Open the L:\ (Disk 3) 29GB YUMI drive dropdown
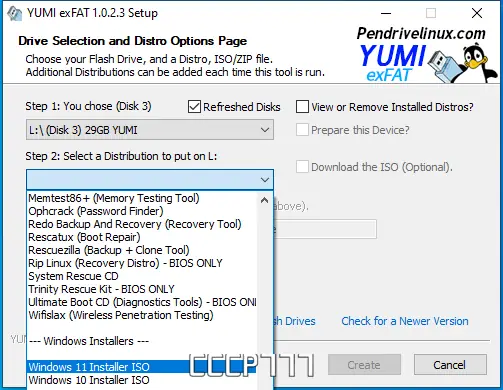 point(150,130)
